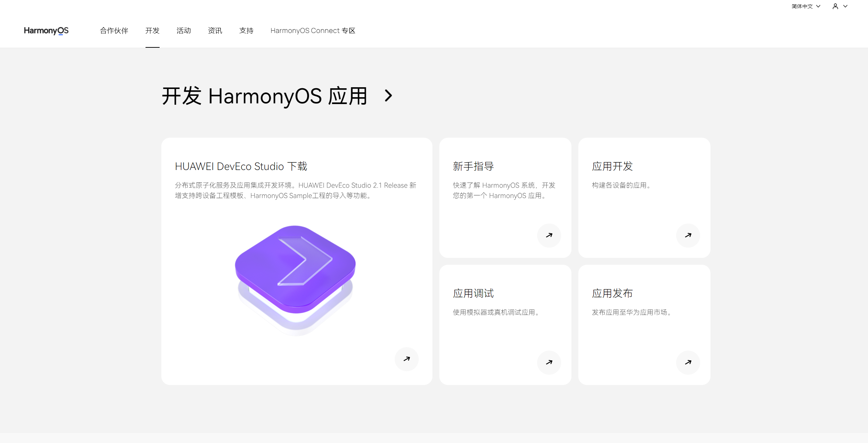This screenshot has height=443, width=868.
Task: Open the 支持 menu
Action: click(246, 31)
